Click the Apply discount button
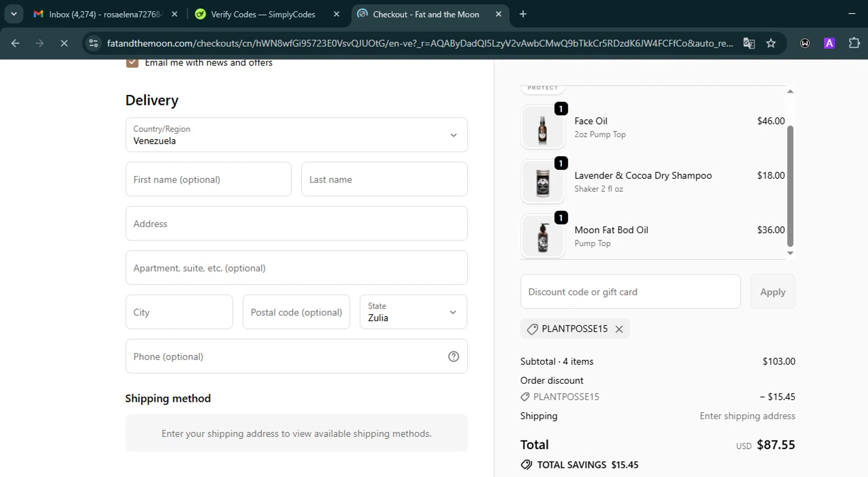868x477 pixels. coord(773,292)
